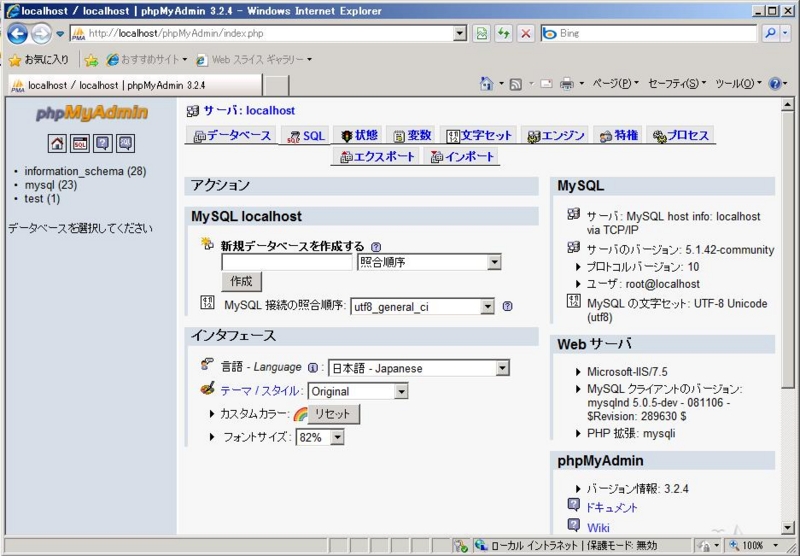Screen dimensions: 800x556
Task: Open the information_schema (28) database
Action: tap(85, 171)
